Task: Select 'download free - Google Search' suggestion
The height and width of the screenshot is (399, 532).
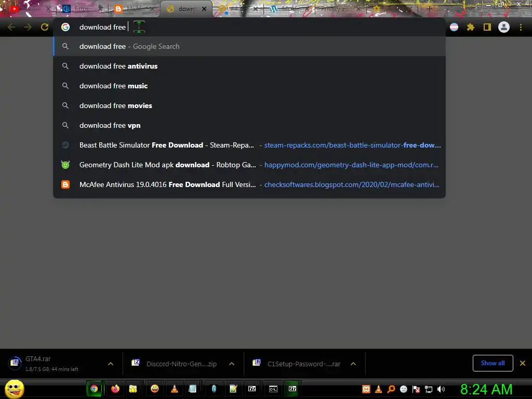Action: tap(249, 46)
